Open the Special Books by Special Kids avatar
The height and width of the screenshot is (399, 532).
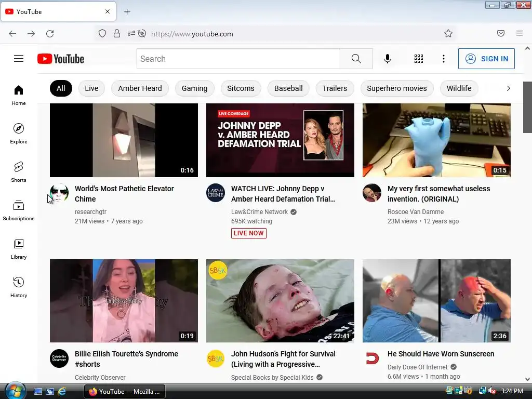pyautogui.click(x=216, y=358)
